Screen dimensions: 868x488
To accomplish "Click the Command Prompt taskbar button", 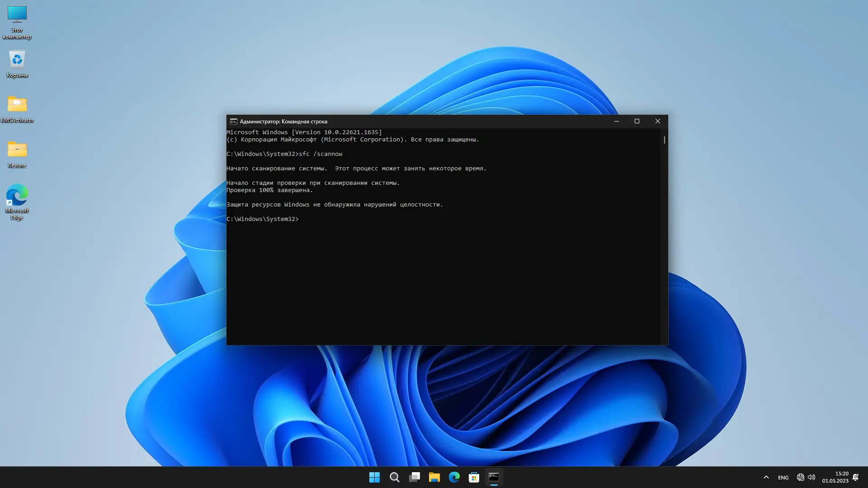I will 494,477.
